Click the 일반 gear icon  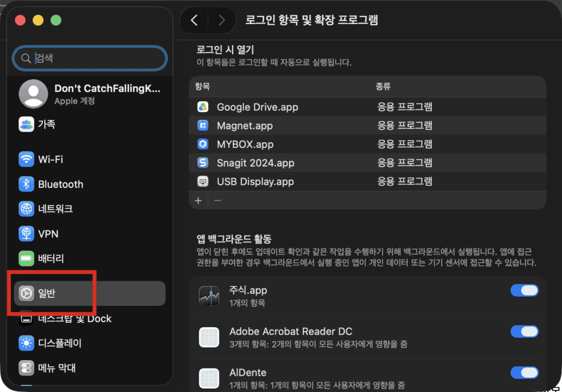point(26,293)
